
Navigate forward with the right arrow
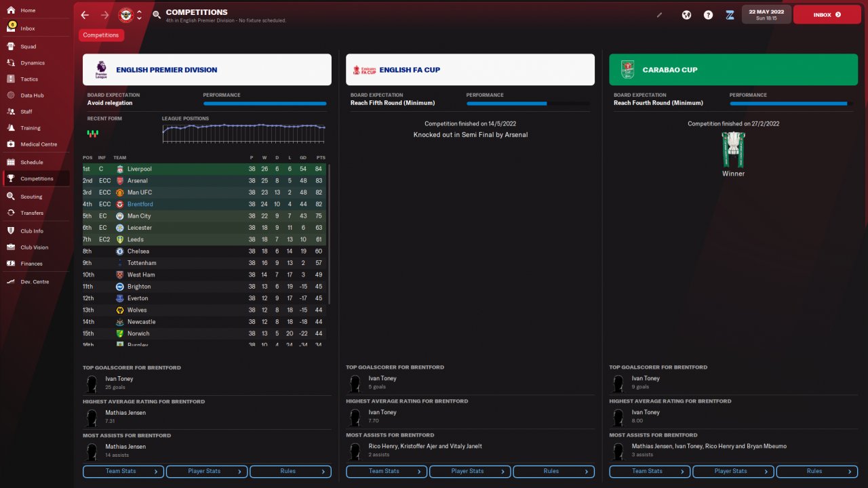104,15
